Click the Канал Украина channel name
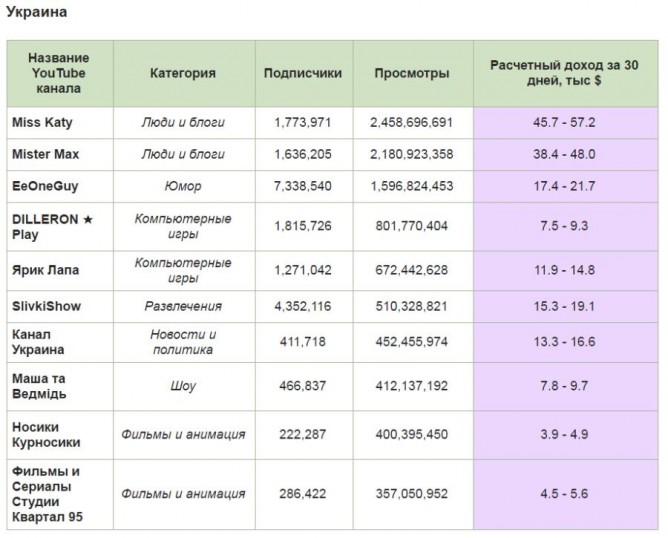Image resolution: width=668 pixels, height=538 pixels. pos(38,342)
